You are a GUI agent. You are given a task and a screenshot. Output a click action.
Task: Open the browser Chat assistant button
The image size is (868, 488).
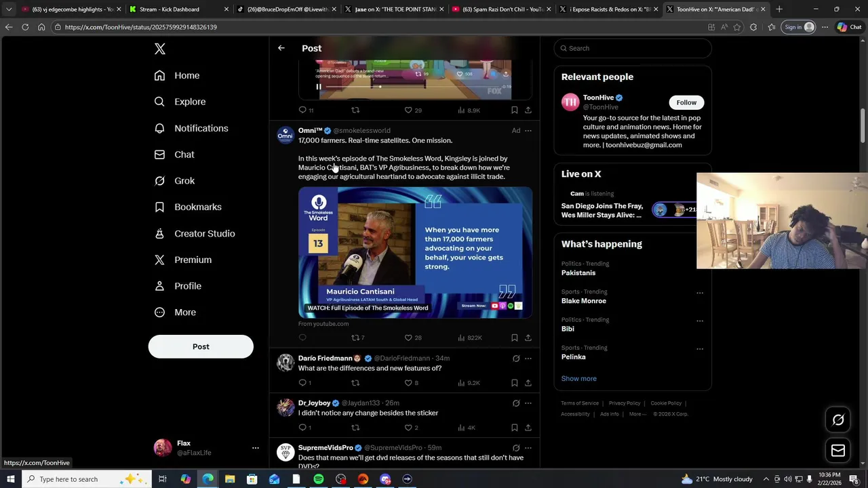coord(849,27)
